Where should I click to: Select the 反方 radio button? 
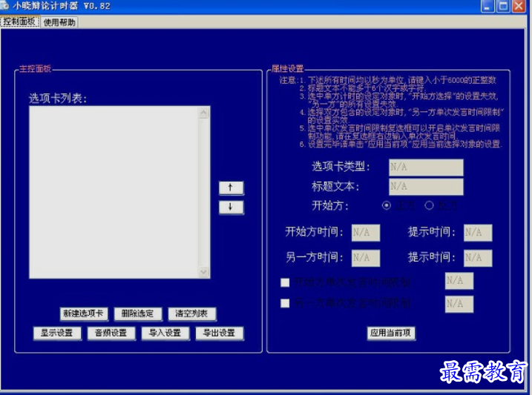coord(429,205)
